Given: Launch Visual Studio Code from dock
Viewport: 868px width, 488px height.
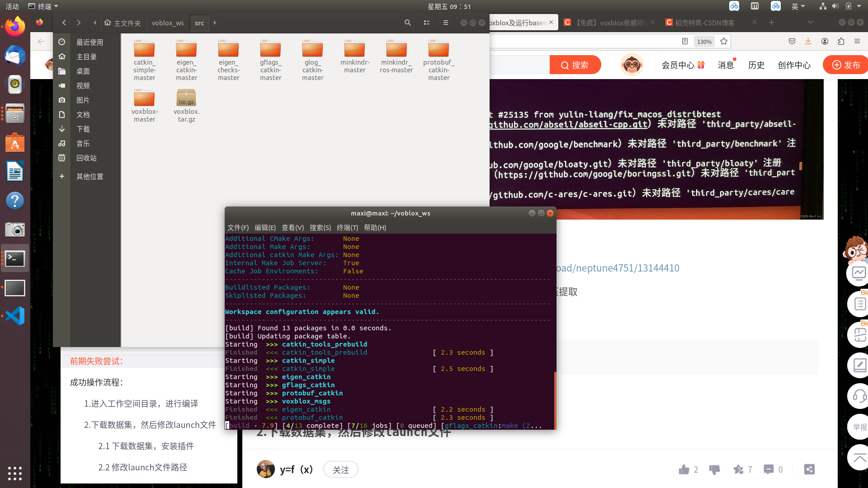Looking at the screenshot, I should pyautogui.click(x=15, y=316).
